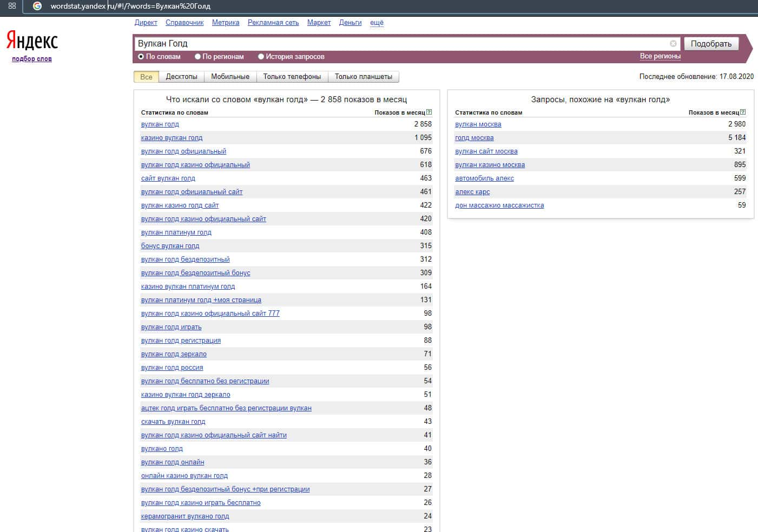Open the "вулкан москва" similar query link

pos(478,124)
